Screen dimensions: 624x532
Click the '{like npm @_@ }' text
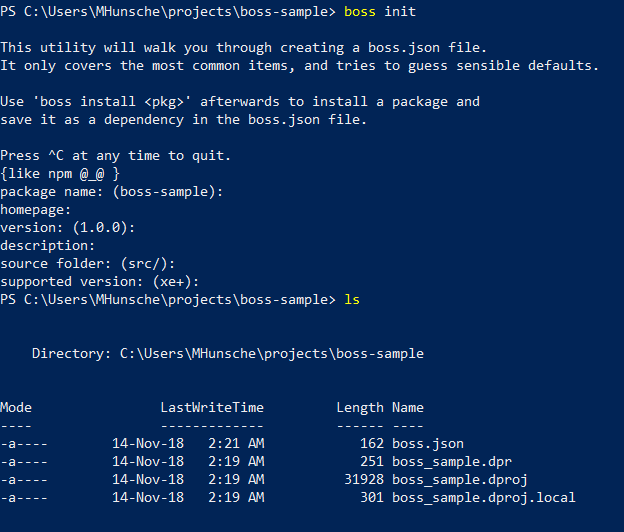coord(60,174)
